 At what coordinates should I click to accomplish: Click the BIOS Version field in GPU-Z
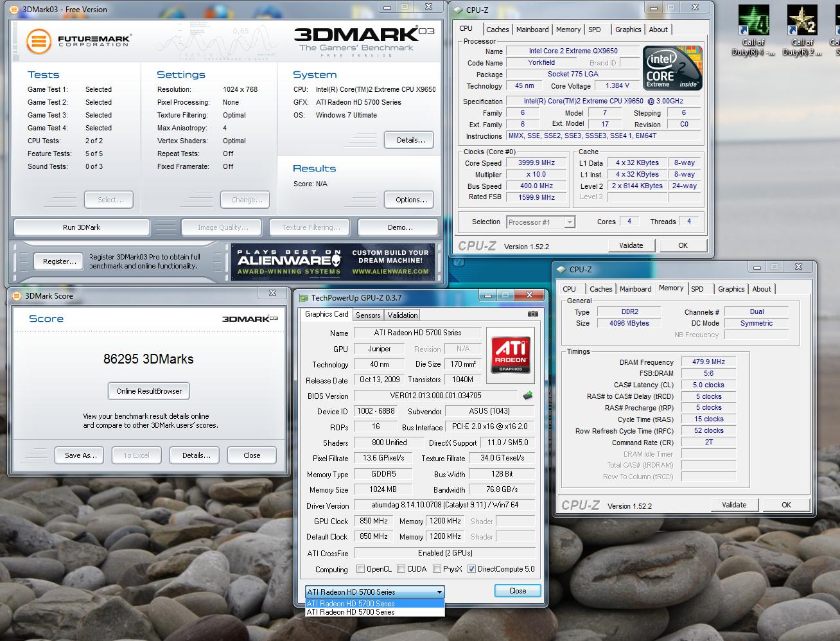click(x=436, y=396)
